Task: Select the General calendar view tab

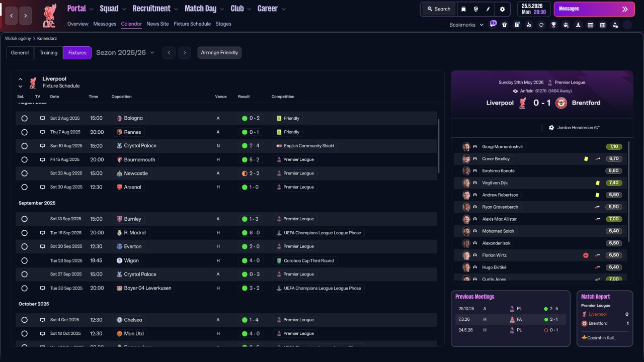Action: (20, 53)
